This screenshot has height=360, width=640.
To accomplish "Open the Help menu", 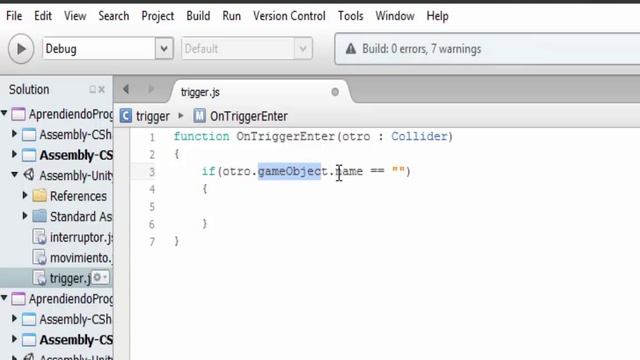I will point(438,16).
